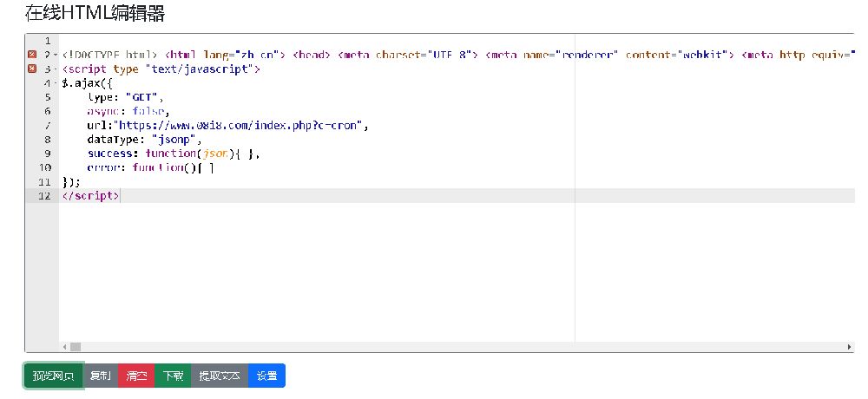Download the file via 下载 button
This screenshot has height=399, width=868.
click(173, 376)
